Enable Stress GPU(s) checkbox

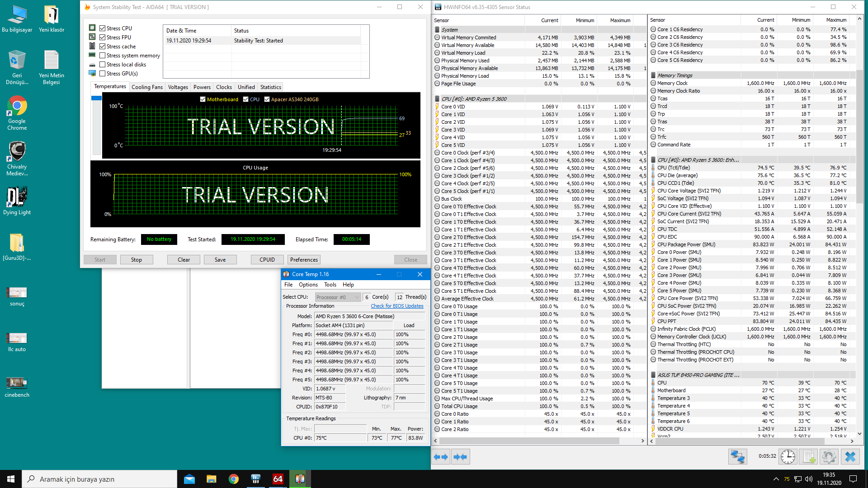[103, 73]
